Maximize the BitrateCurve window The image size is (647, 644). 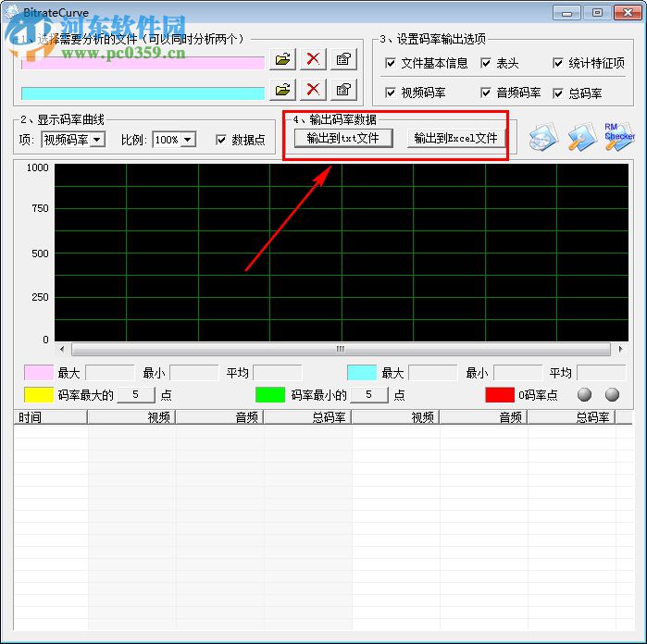pos(597,13)
